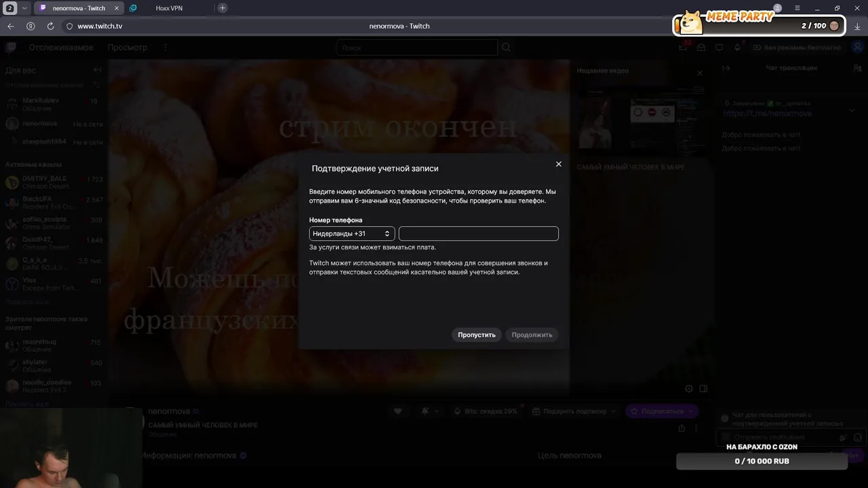Screen dimensions: 868x488
Task: Close the account verification dialog
Action: [559, 164]
